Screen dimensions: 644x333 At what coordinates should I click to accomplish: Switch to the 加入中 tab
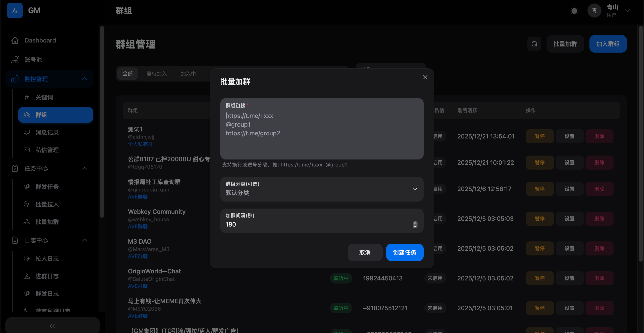188,73
